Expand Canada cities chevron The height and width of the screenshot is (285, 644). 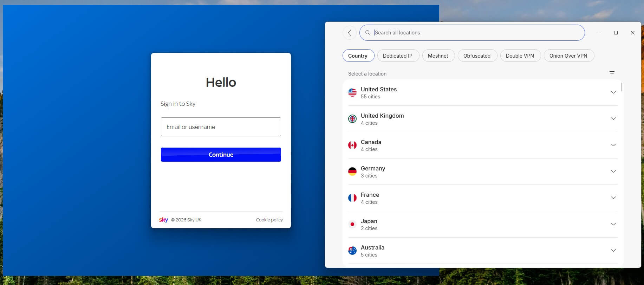click(x=613, y=145)
